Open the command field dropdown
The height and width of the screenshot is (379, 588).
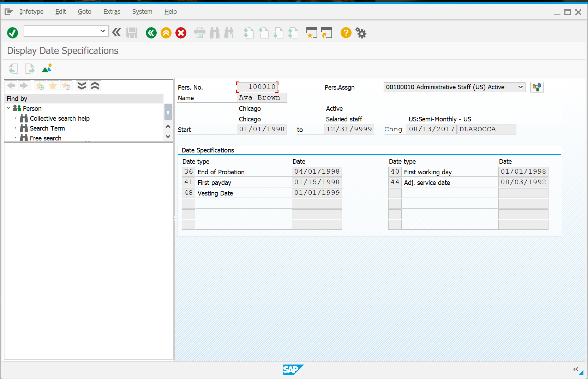click(102, 31)
